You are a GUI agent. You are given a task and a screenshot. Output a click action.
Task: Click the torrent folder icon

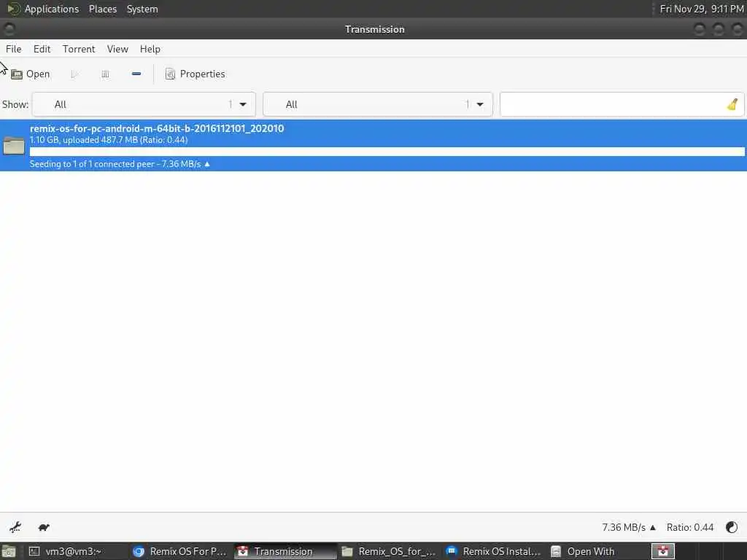tap(14, 146)
